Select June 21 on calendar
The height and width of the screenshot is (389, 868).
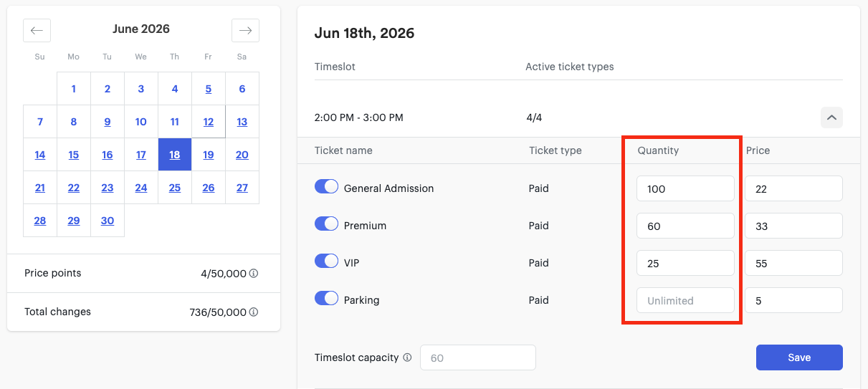(x=40, y=188)
